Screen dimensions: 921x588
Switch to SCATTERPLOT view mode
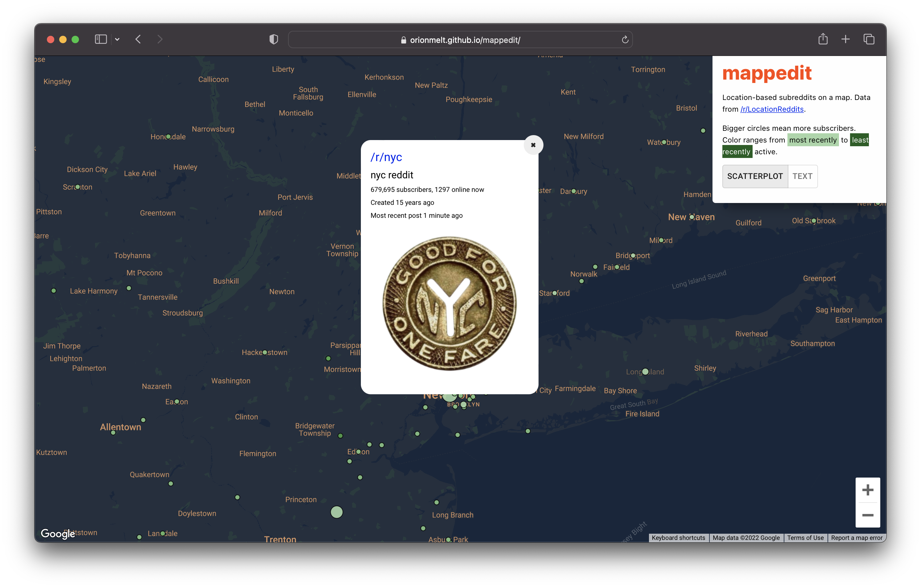755,176
